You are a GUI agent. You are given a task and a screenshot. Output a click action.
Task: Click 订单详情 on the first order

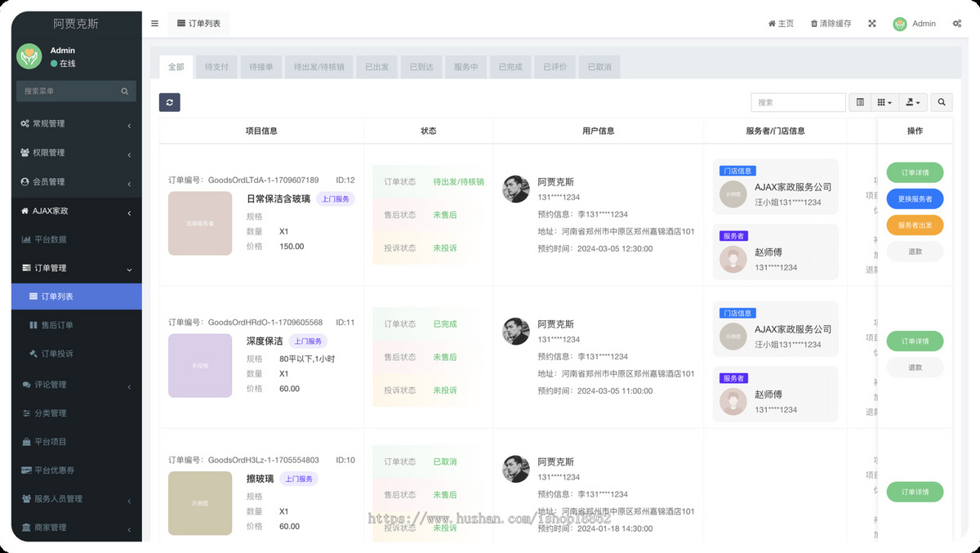click(914, 173)
